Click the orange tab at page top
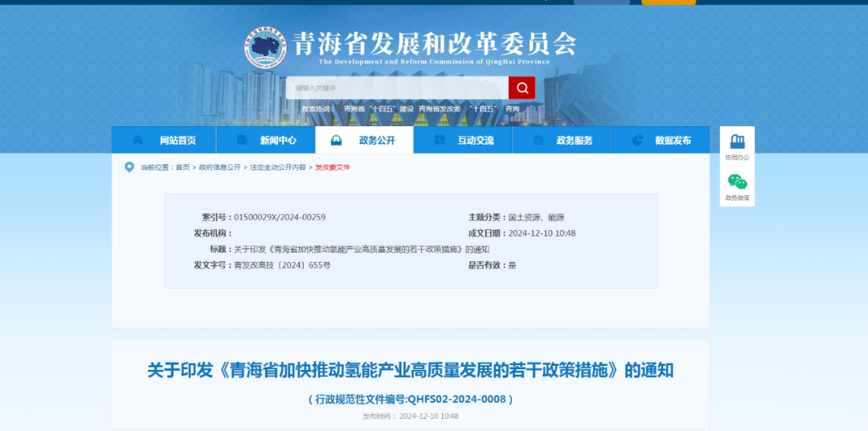This screenshot has width=868, height=431. (x=669, y=2)
